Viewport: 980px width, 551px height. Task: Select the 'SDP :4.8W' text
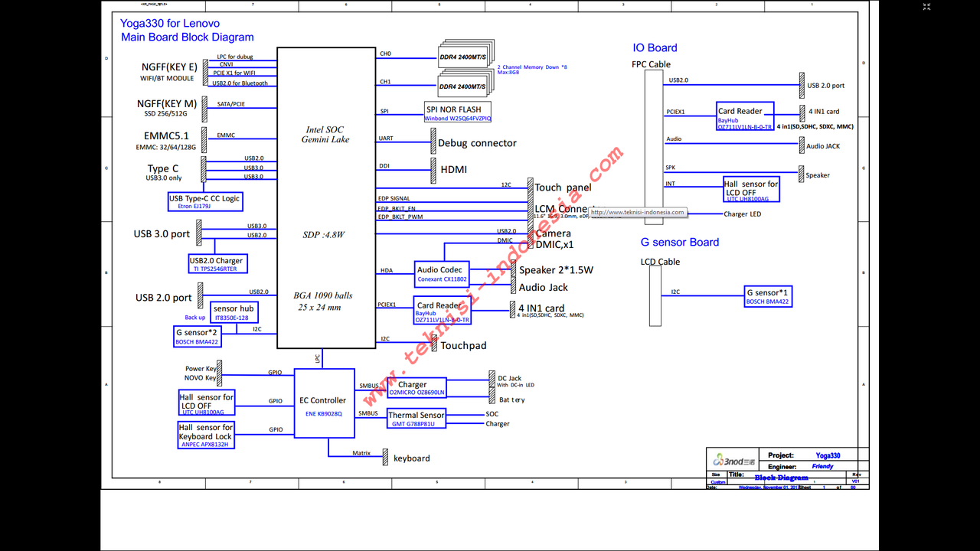point(324,235)
